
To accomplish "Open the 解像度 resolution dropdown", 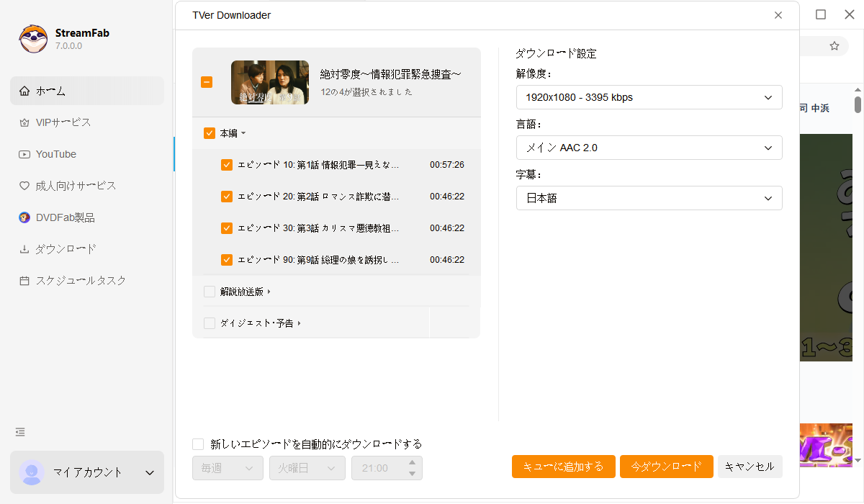I will [x=648, y=97].
